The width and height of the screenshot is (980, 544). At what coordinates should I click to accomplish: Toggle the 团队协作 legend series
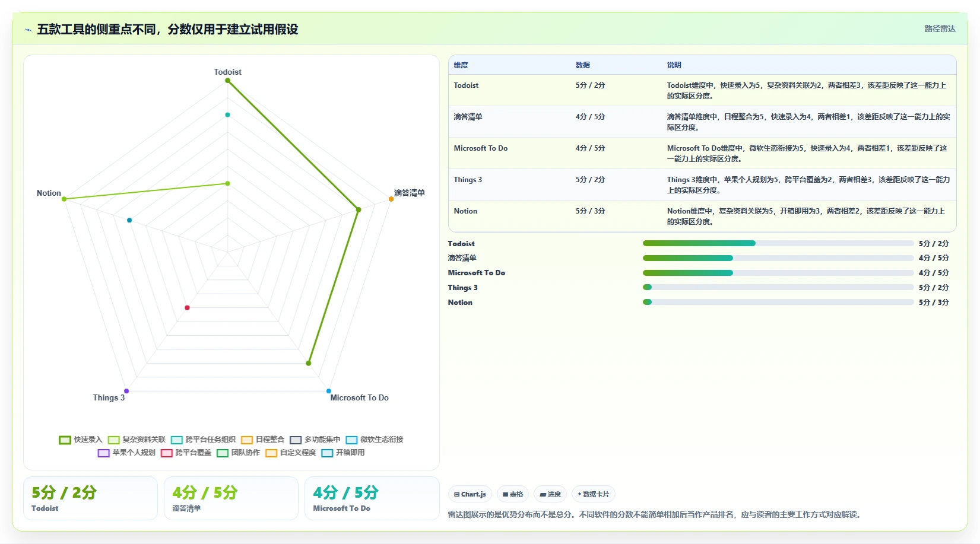238,453
